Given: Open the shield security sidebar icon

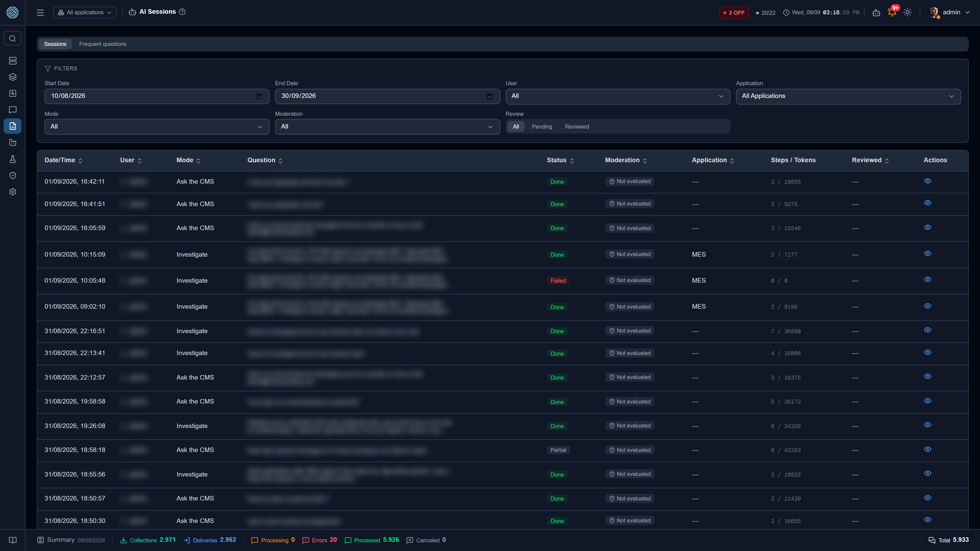Looking at the screenshot, I should click(13, 175).
